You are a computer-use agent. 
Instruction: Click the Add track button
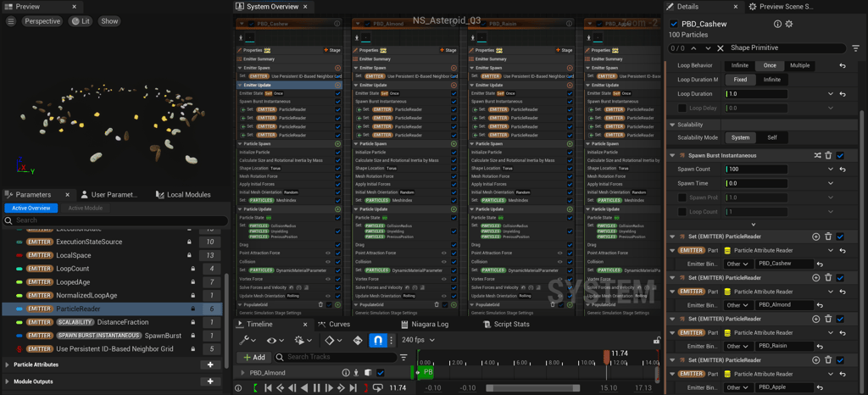click(x=254, y=357)
